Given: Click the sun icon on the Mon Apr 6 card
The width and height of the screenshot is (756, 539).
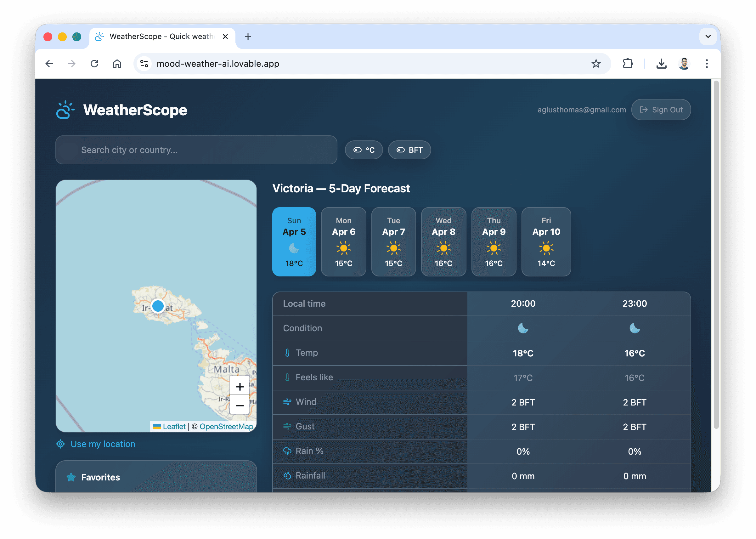Looking at the screenshot, I should pyautogui.click(x=344, y=248).
